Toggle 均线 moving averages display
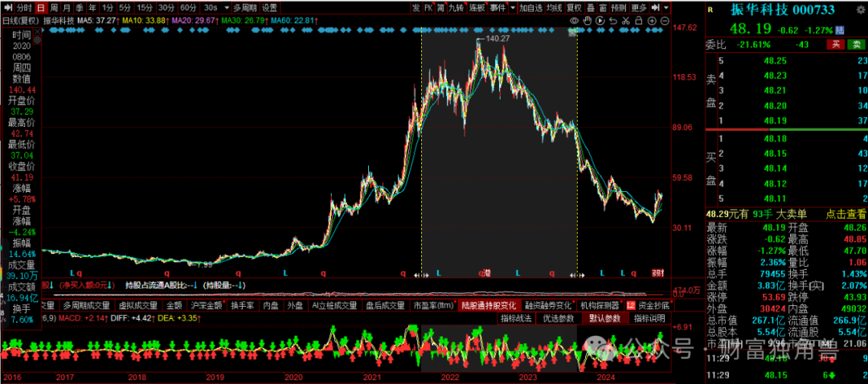Viewport: 868px width, 384px height. click(x=554, y=8)
